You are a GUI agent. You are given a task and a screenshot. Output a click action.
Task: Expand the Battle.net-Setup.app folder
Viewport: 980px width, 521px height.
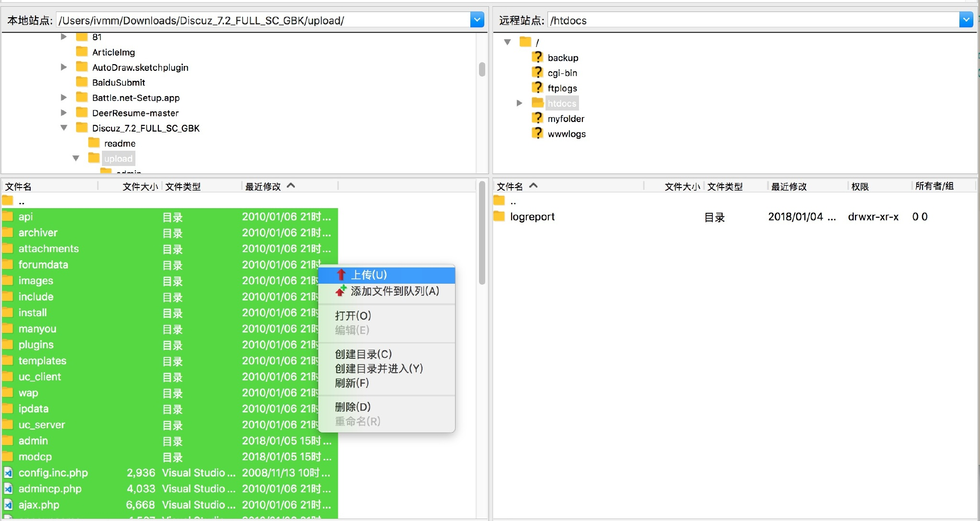pos(64,98)
